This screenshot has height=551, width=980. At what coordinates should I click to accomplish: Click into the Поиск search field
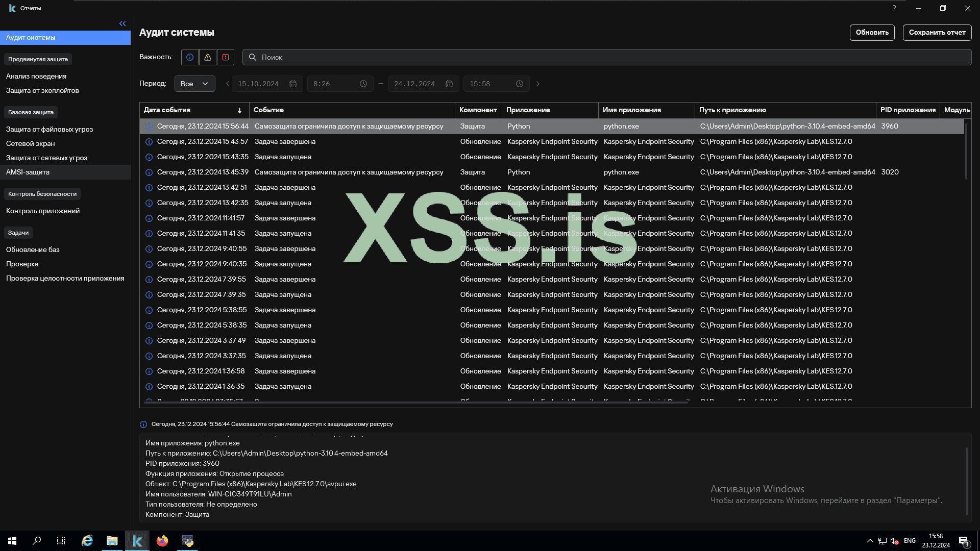tap(607, 57)
